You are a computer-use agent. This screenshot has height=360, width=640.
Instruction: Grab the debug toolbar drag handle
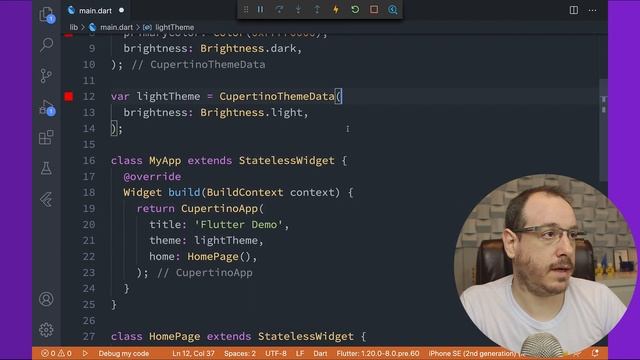[x=246, y=9]
